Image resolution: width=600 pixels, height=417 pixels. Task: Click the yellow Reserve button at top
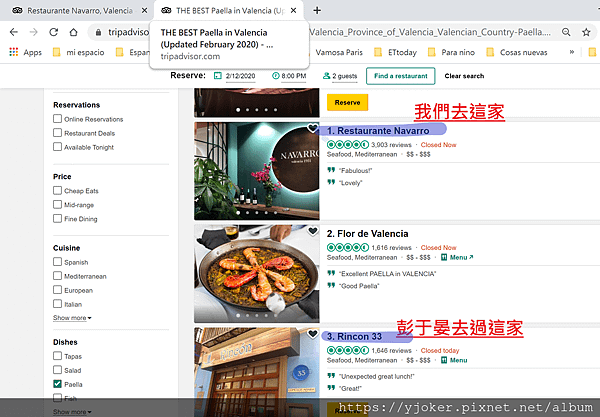coord(347,103)
